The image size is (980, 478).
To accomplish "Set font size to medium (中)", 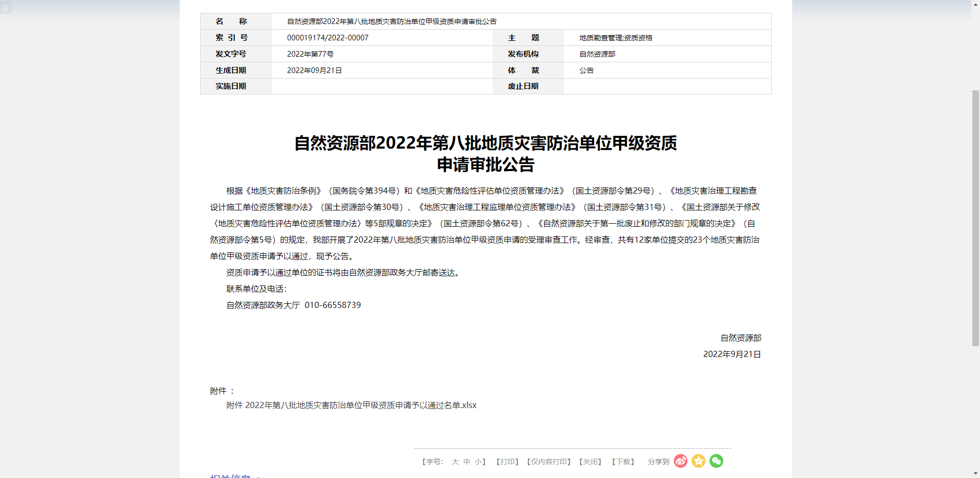I will 467,462.
